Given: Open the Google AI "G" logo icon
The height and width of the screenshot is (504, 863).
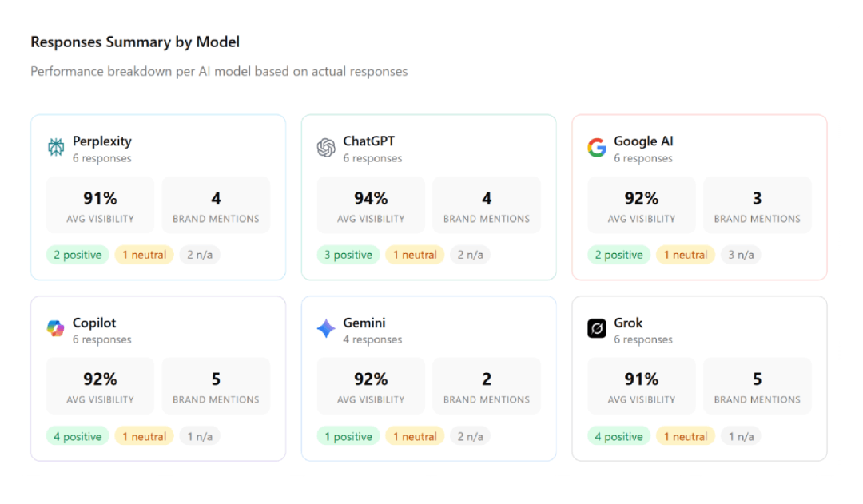Looking at the screenshot, I should (x=596, y=148).
